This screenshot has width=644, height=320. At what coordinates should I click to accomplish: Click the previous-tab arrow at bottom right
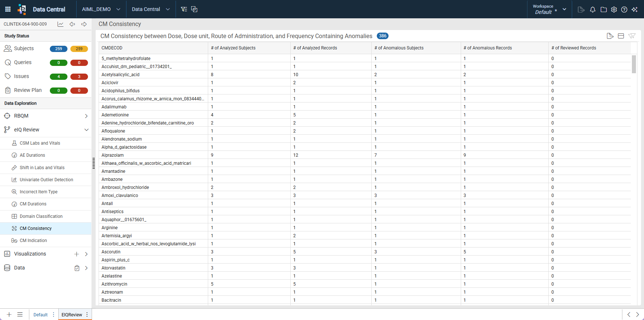click(629, 315)
